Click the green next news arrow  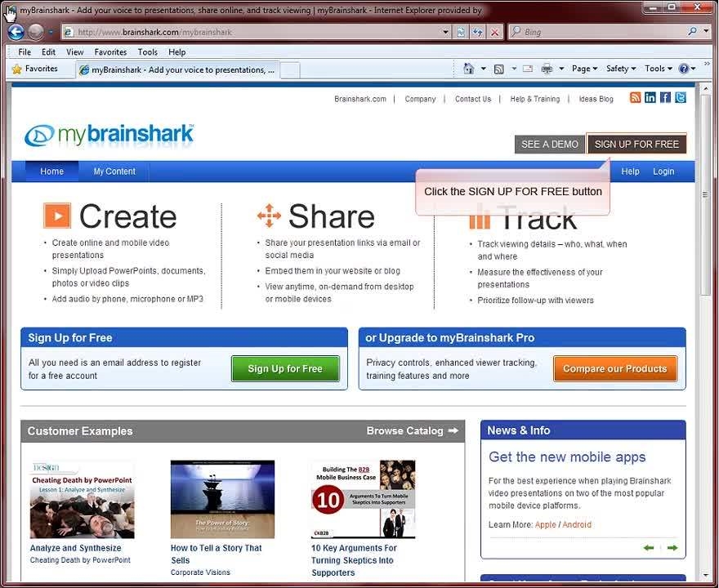pos(672,548)
